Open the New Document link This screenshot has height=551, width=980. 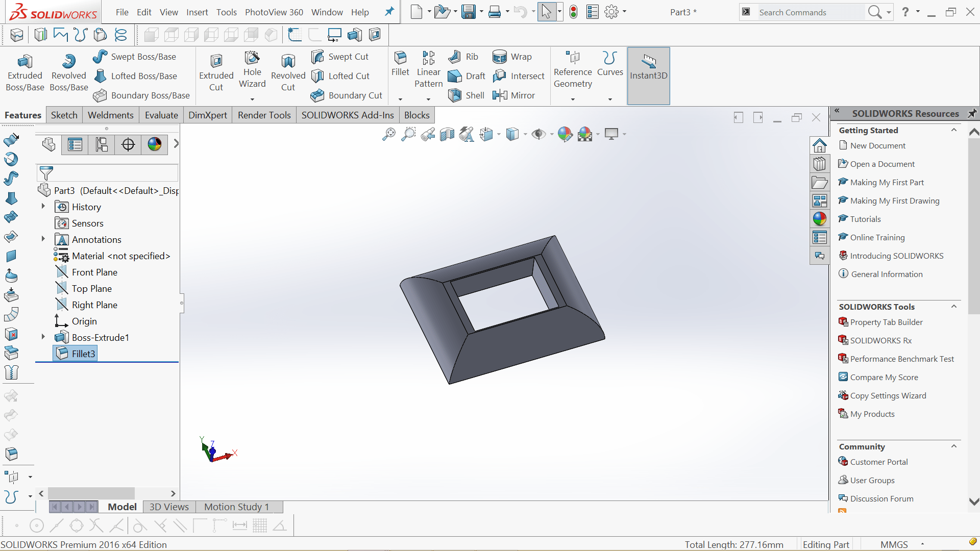(877, 145)
